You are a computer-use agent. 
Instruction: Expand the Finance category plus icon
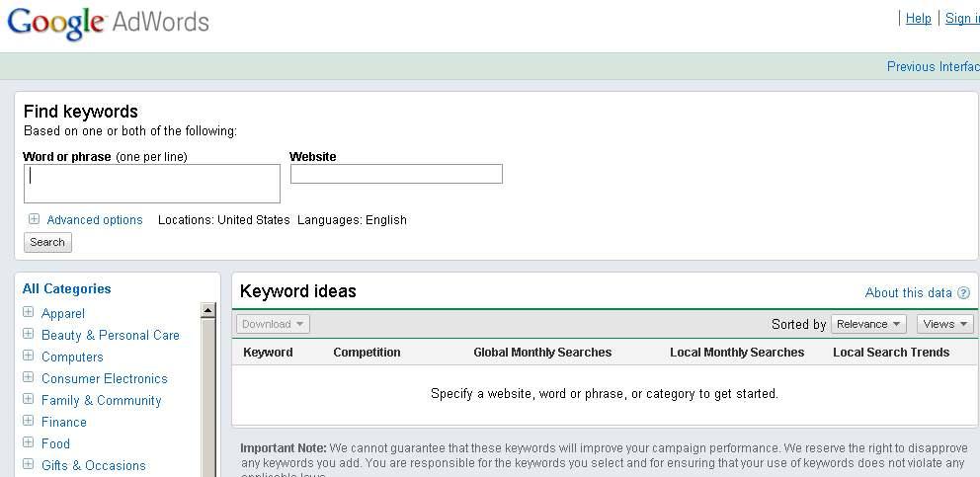coord(29,422)
